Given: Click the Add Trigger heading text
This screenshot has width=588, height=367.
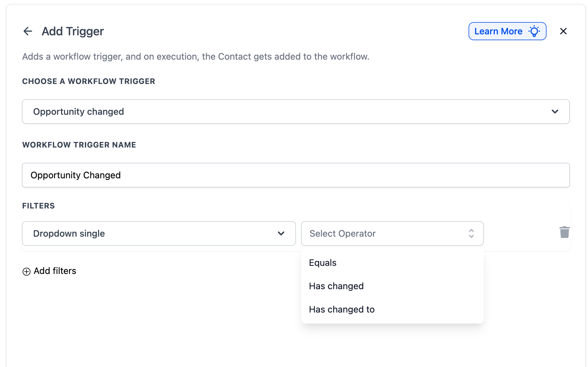Looking at the screenshot, I should pyautogui.click(x=73, y=31).
